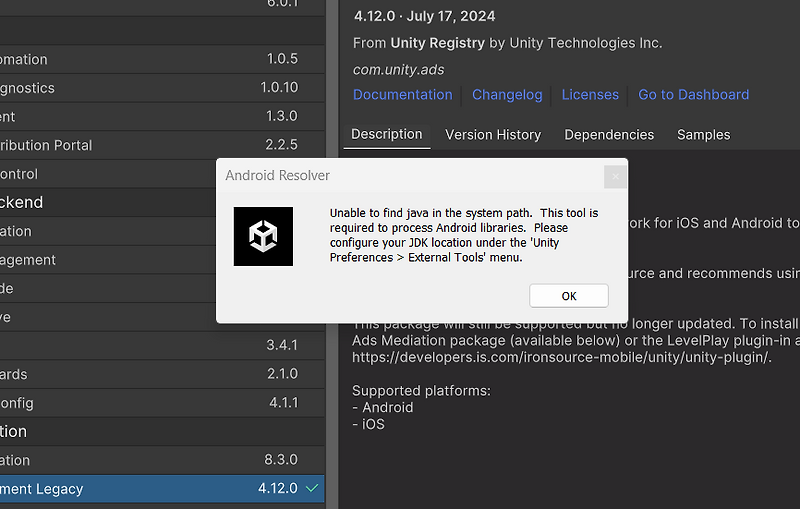Click the 4.12.0 · July 17, 2024 version text
Image resolution: width=800 pixels, height=509 pixels.
point(424,16)
